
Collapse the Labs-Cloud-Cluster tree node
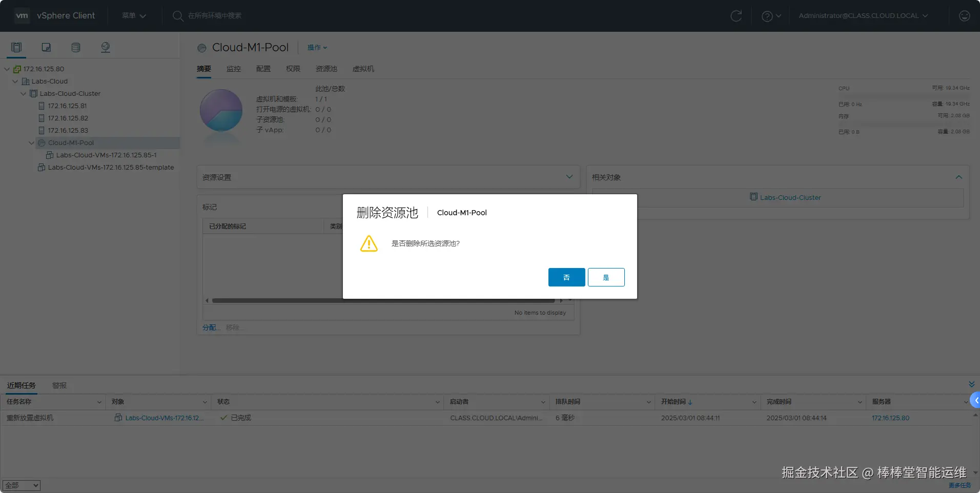click(x=24, y=94)
